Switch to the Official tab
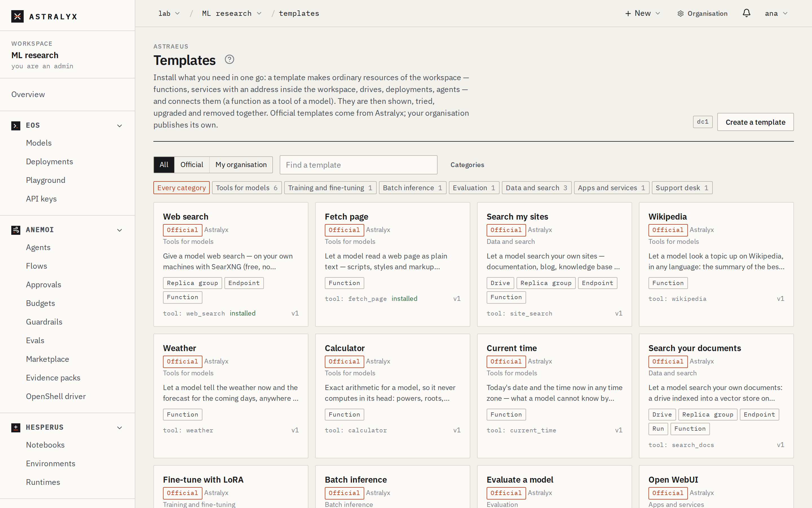Screen dimensions: 812x508 (x=192, y=165)
